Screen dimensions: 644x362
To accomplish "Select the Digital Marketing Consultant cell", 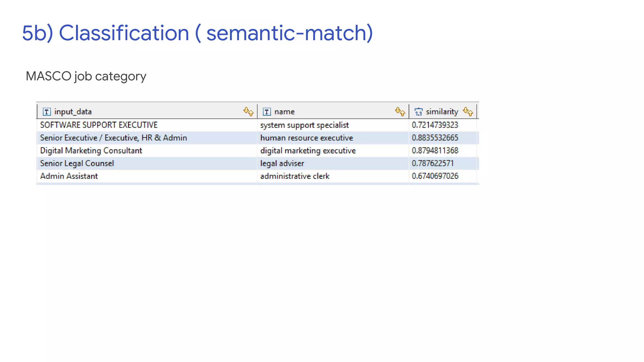I will click(x=147, y=151).
